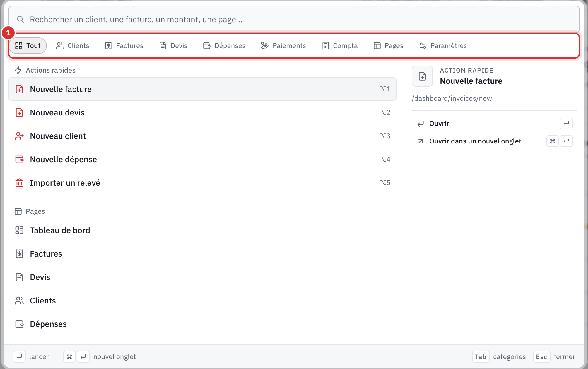Screen dimensions: 588x369
Task: Click the Esc fermer footer hint
Action: tap(554, 357)
